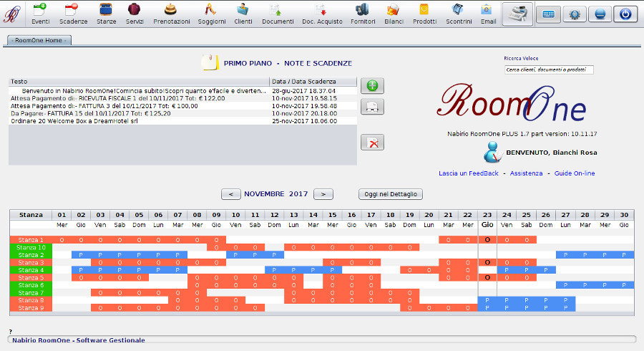The height and width of the screenshot is (351, 644).
Task: Click the Ricerca Veloce search field
Action: [549, 70]
